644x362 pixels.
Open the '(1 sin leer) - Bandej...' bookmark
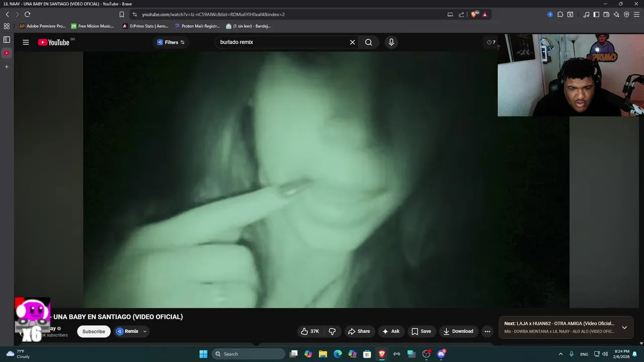point(249,26)
